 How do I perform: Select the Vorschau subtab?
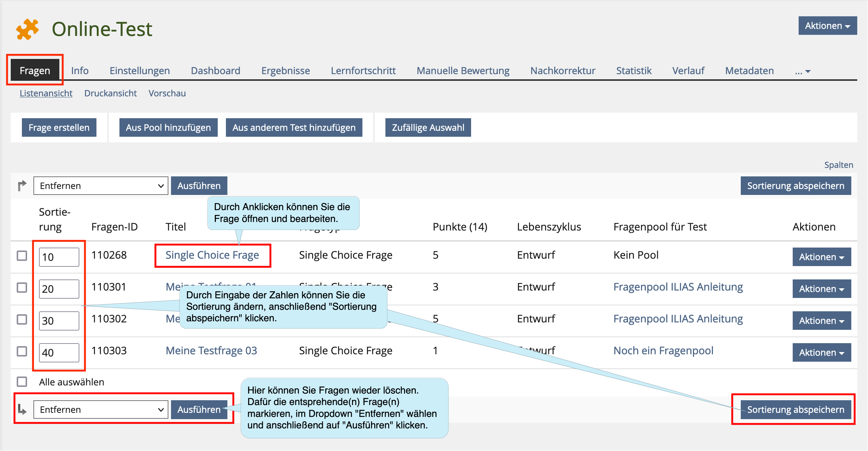click(167, 93)
